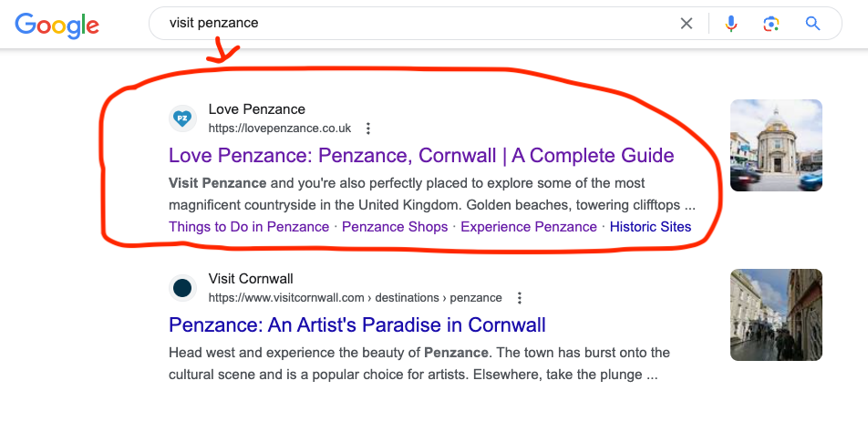Click the visitcornwall.com destinations penzance URL
This screenshot has height=432, width=868.
click(x=355, y=298)
